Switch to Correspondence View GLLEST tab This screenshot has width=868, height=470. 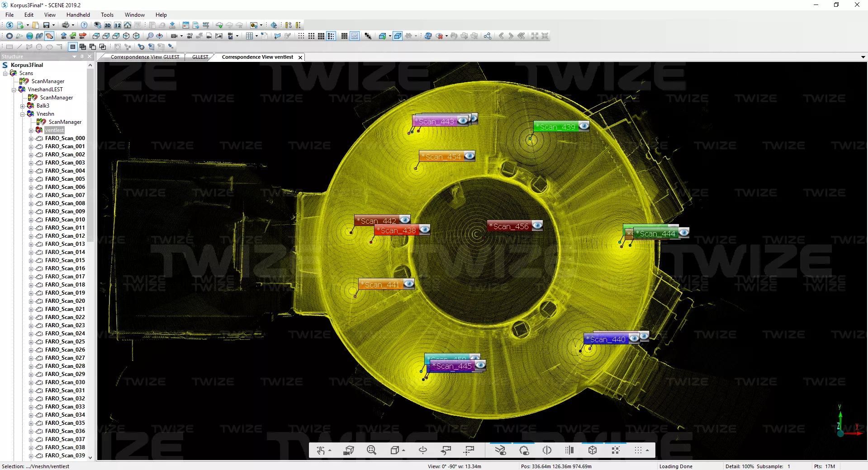145,57
